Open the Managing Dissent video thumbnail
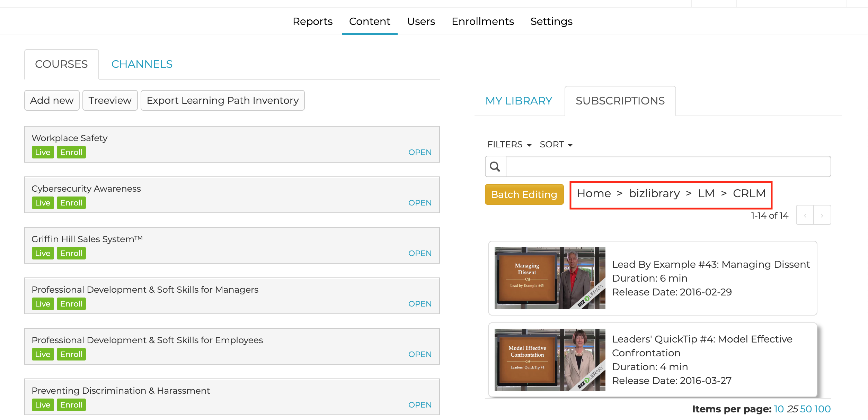868x420 pixels. (550, 278)
